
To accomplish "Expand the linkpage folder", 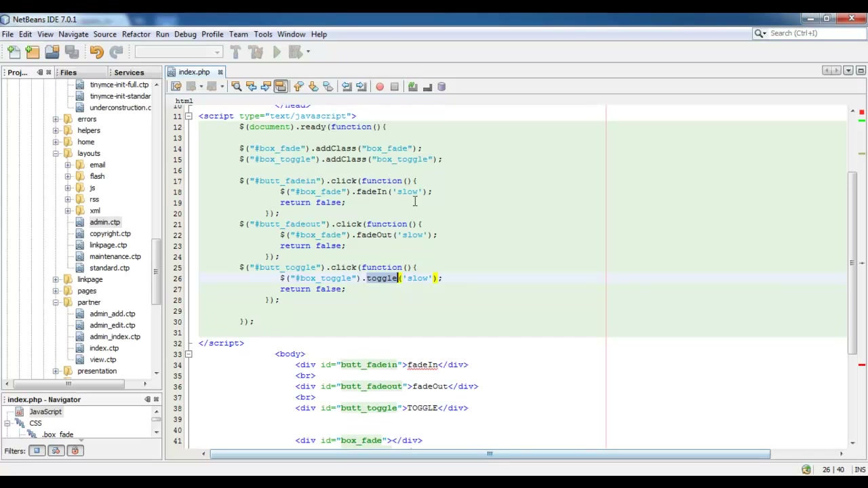I will pyautogui.click(x=56, y=280).
